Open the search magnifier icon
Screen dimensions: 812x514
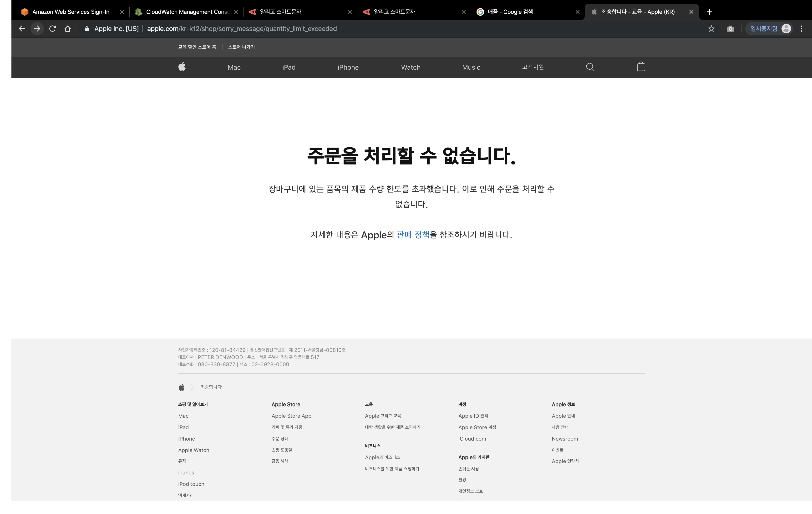(590, 67)
